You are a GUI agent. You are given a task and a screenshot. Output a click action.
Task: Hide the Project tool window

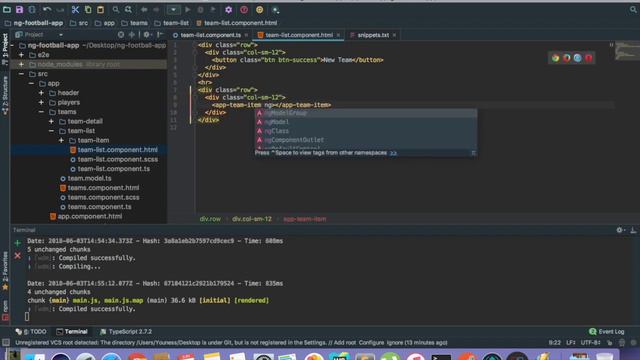(160, 35)
